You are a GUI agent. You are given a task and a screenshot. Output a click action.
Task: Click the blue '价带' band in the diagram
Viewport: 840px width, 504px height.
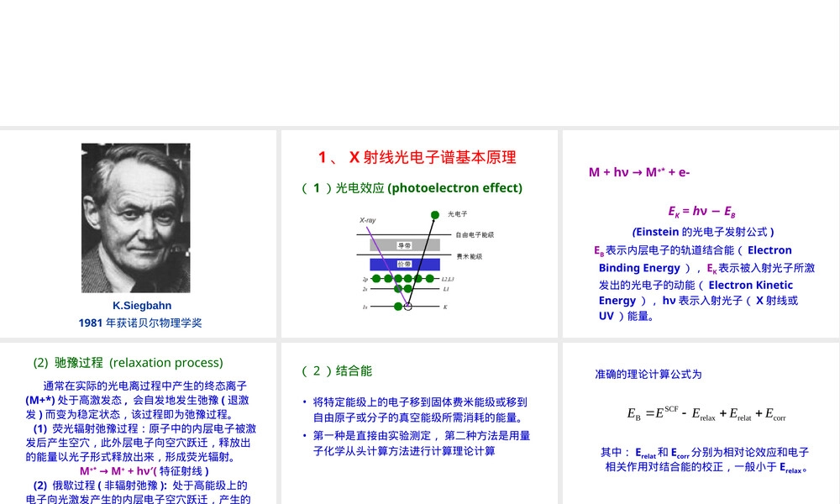(405, 264)
